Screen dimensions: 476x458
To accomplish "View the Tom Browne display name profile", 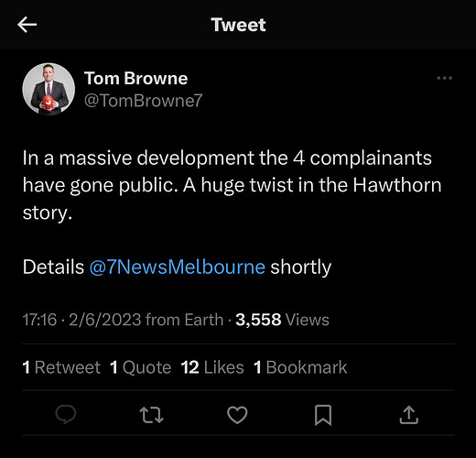I will [135, 78].
